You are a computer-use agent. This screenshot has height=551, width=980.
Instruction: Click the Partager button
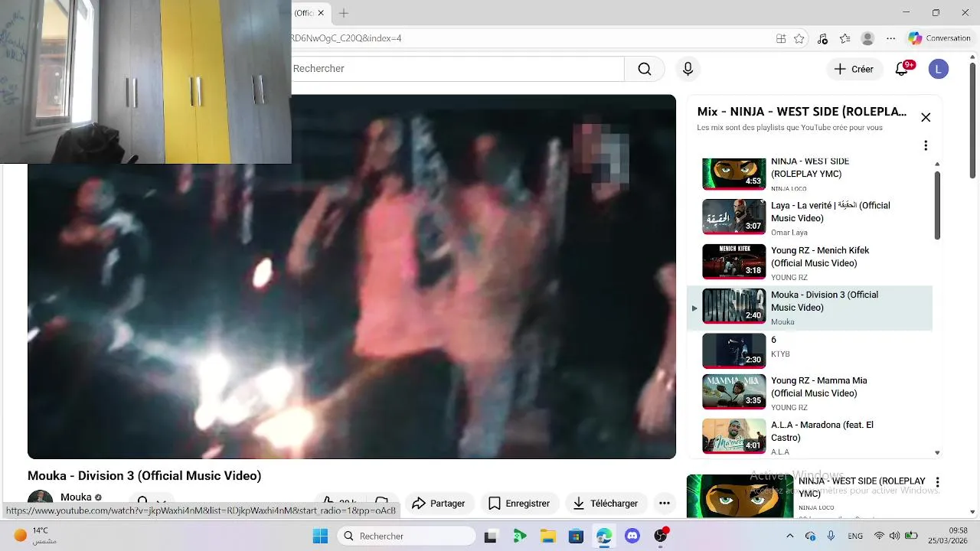point(439,503)
